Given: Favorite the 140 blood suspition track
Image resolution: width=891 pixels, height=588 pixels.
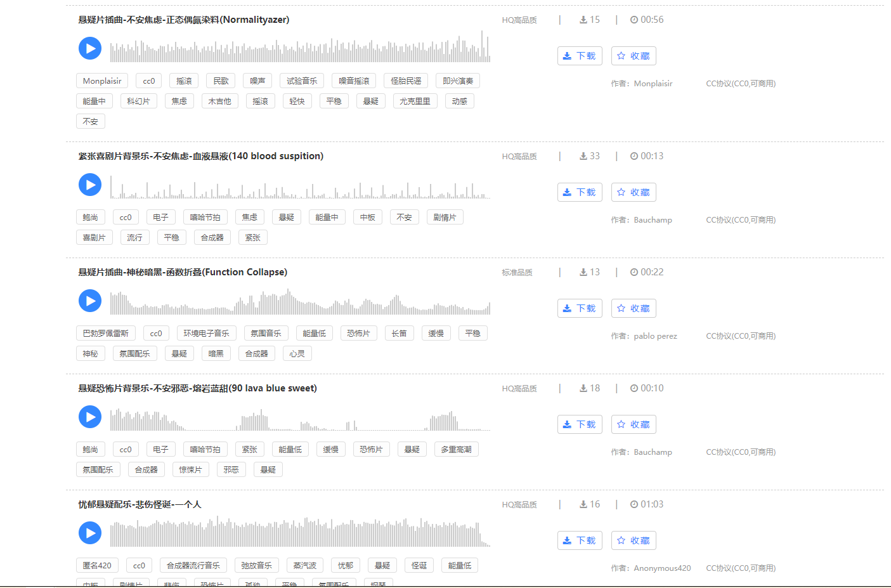Looking at the screenshot, I should coord(634,192).
